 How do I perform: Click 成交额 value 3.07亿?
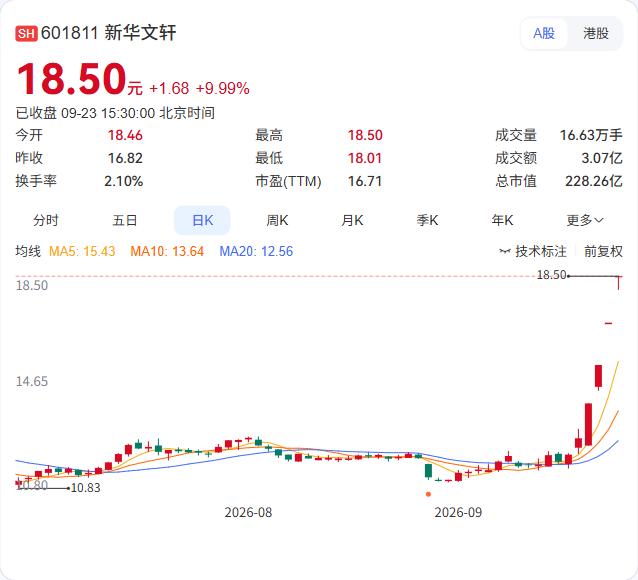point(602,158)
